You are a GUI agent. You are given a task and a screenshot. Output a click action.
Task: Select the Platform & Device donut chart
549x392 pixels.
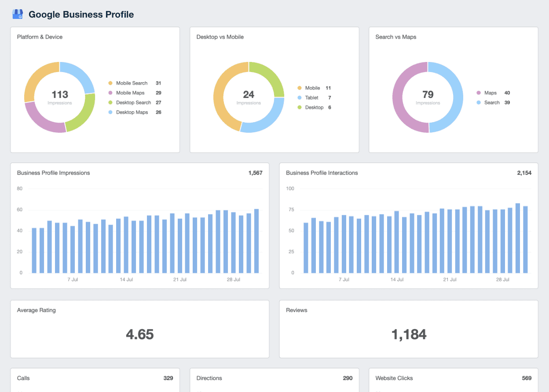(60, 97)
